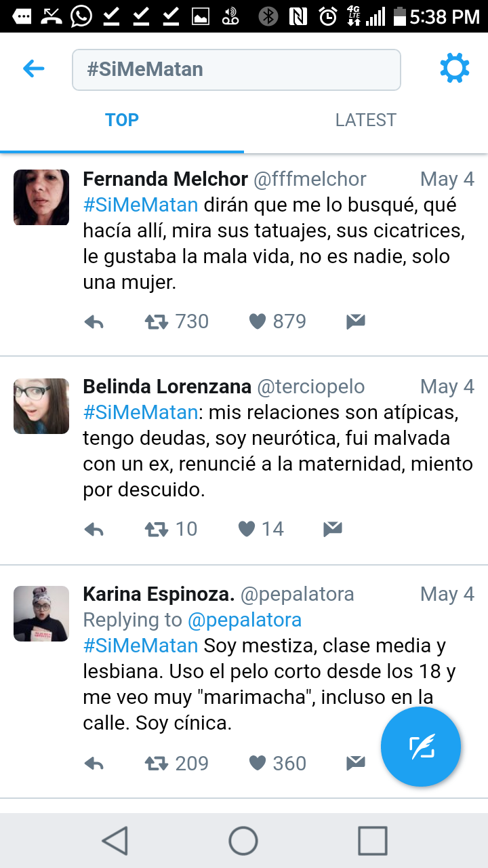Switch to the LATEST tab
This screenshot has height=868, width=488.
point(365,120)
